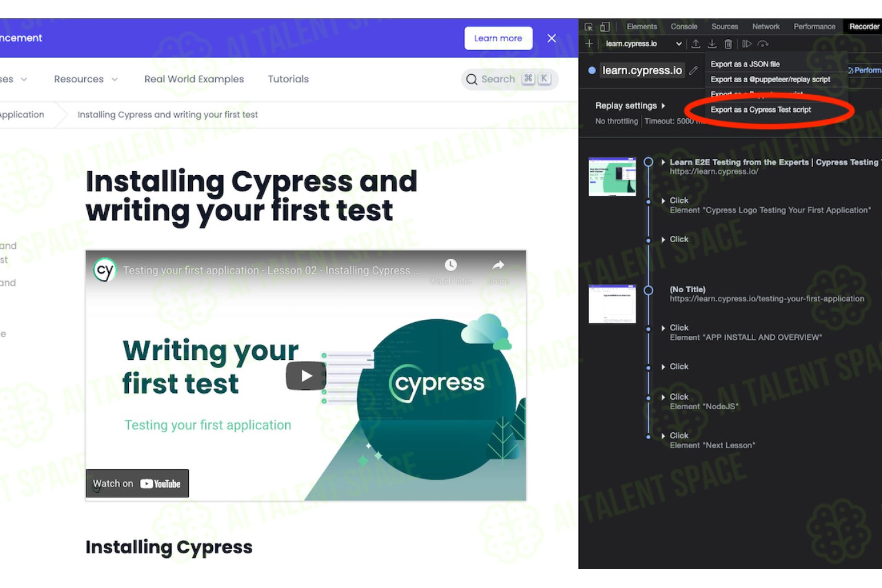Click the Watch later clock icon
The width and height of the screenshot is (882, 588).
click(x=450, y=265)
